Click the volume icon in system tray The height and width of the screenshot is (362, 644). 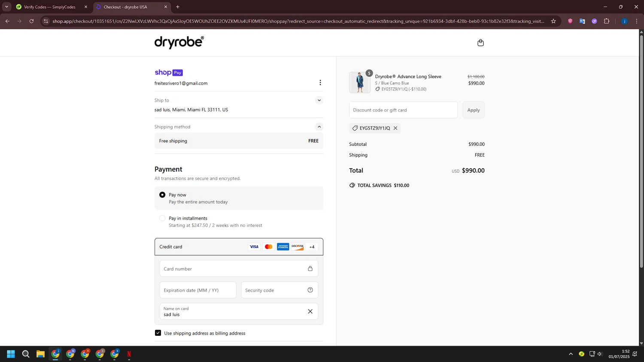pos(600,354)
